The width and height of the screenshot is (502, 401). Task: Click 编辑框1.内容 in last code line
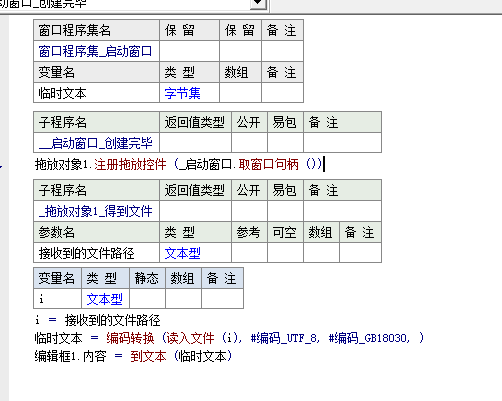70,356
